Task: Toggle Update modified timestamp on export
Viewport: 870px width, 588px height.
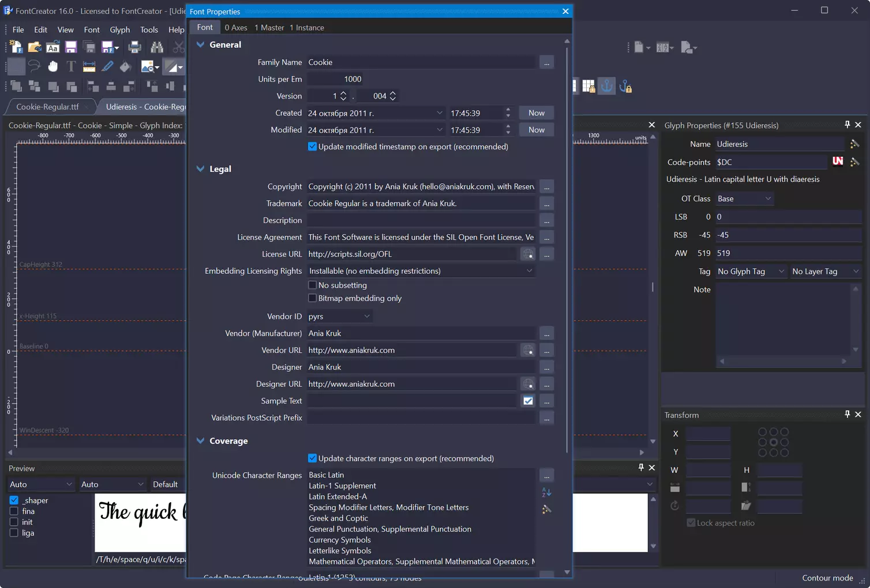Action: click(x=312, y=146)
